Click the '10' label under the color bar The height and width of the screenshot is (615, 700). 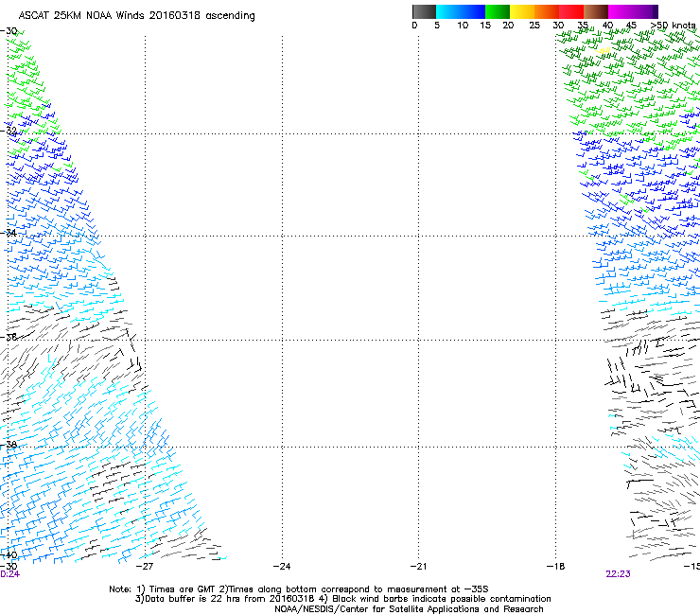coord(463,26)
